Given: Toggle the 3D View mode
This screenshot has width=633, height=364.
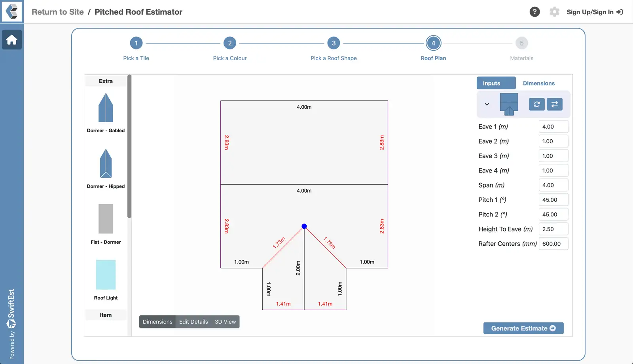Looking at the screenshot, I should click(225, 322).
